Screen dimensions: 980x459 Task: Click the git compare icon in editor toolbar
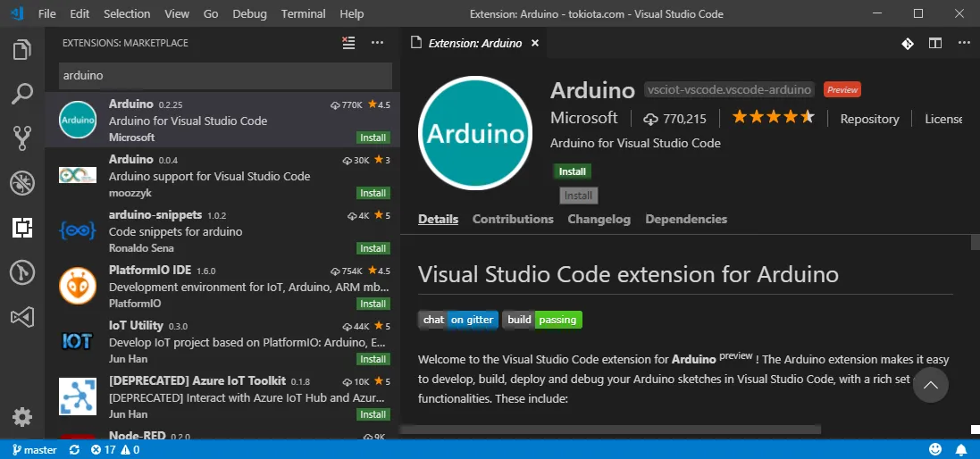coord(908,43)
